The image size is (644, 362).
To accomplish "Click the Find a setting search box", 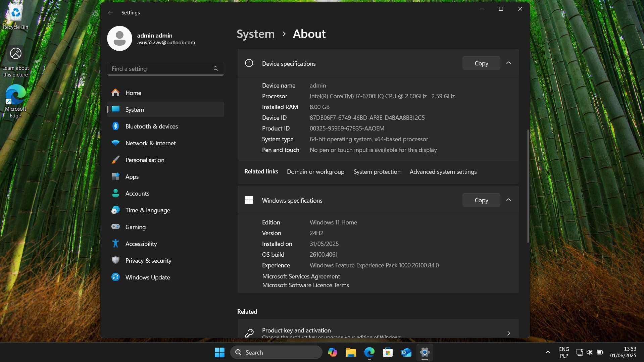I will (165, 68).
